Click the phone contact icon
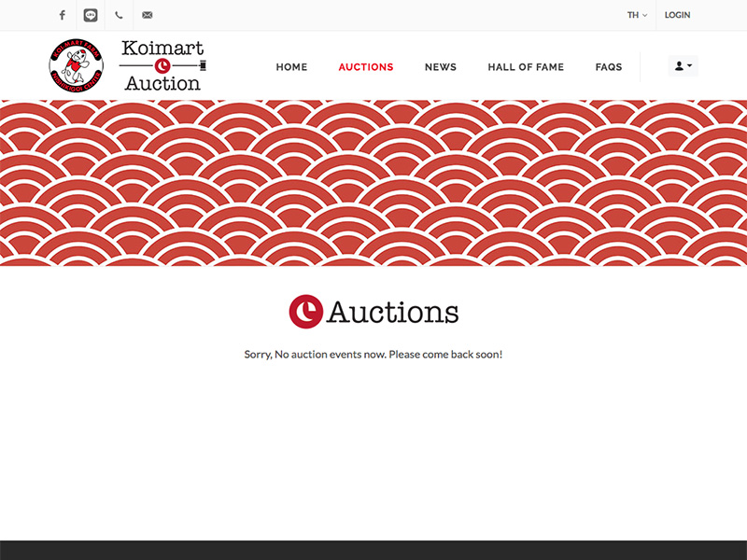Viewport: 747px width, 560px height. pyautogui.click(x=119, y=15)
